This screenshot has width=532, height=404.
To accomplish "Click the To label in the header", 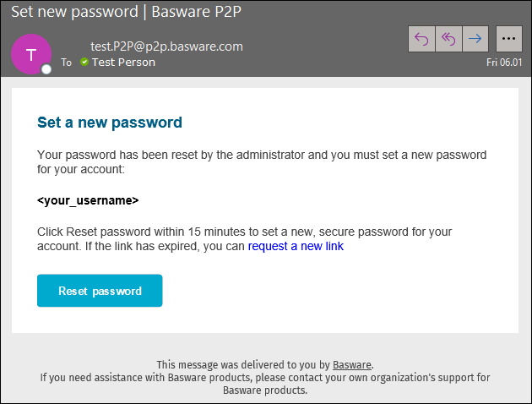I will 66,63.
